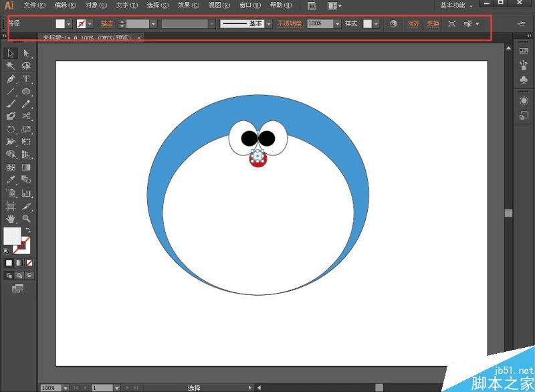
Task: Select the Zoom magnifier tool
Action: (26, 219)
